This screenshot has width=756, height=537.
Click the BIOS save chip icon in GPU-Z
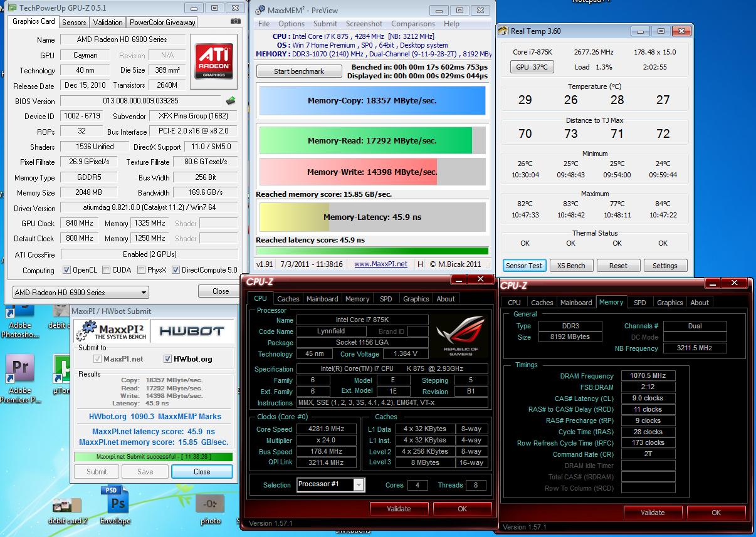click(231, 100)
